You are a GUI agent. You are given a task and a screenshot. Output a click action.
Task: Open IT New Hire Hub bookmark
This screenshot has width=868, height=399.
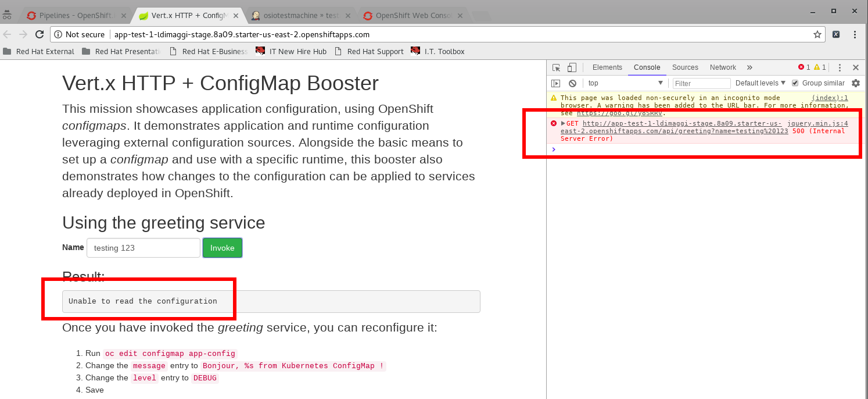coord(291,51)
